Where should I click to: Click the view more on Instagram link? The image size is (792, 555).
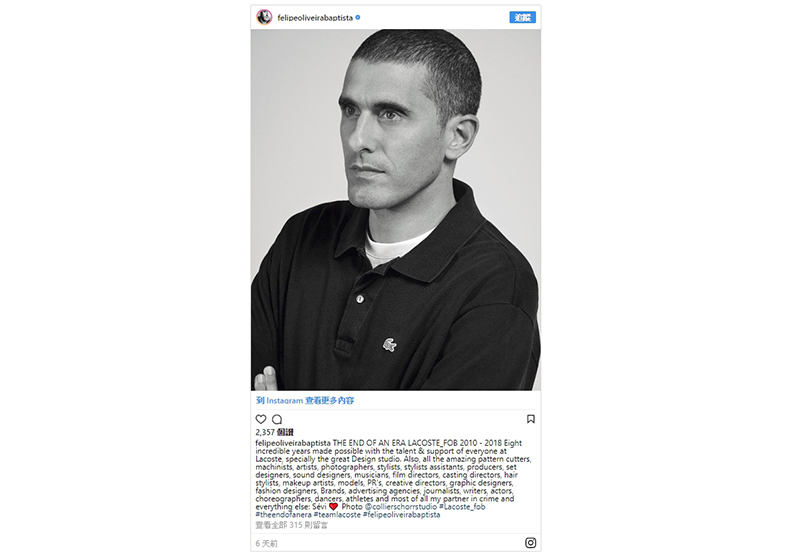click(x=305, y=400)
